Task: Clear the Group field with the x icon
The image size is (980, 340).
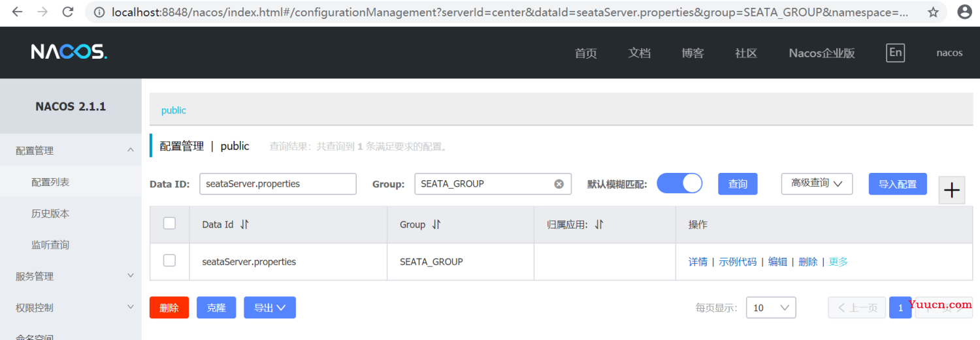Action: point(559,184)
